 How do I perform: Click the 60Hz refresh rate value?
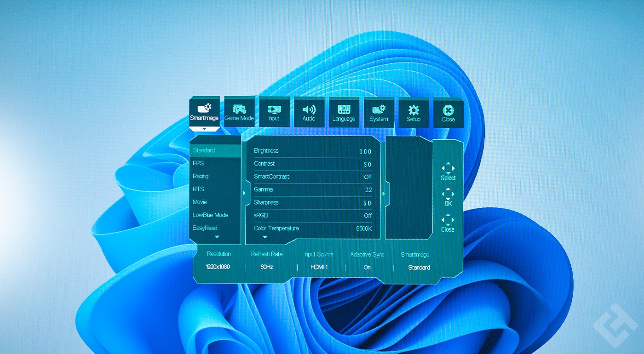267,267
